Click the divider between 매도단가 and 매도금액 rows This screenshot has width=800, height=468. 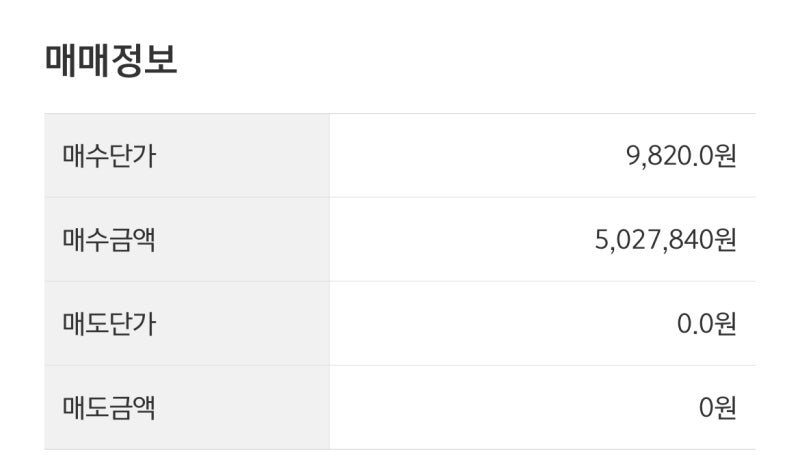coord(400,365)
